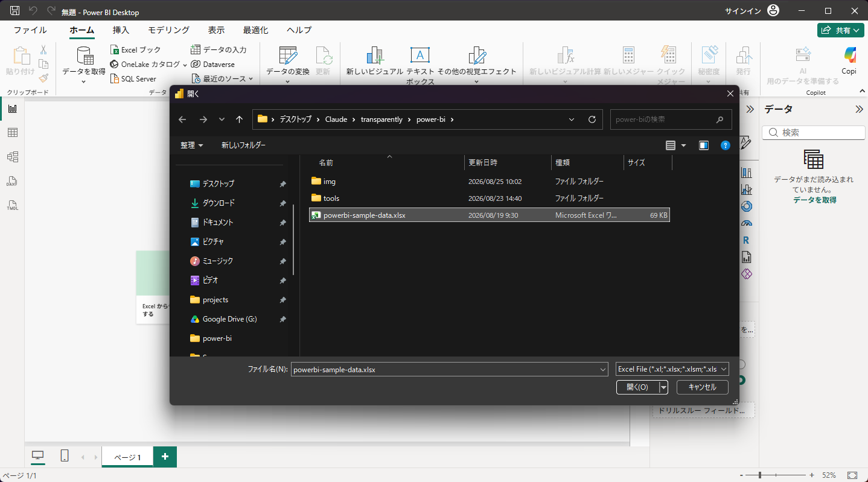868x482 pixels.
Task: Open the 表示 ribbon tab
Action: 216,30
